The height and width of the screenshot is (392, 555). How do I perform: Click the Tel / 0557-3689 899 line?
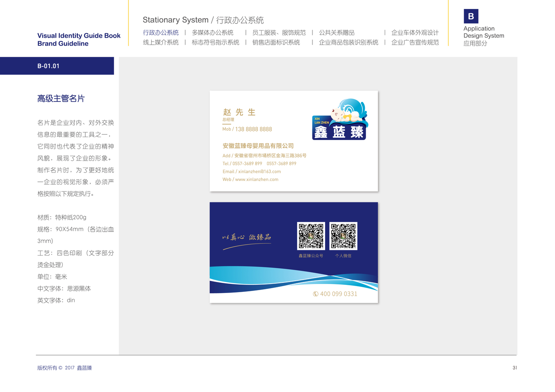pyautogui.click(x=259, y=164)
